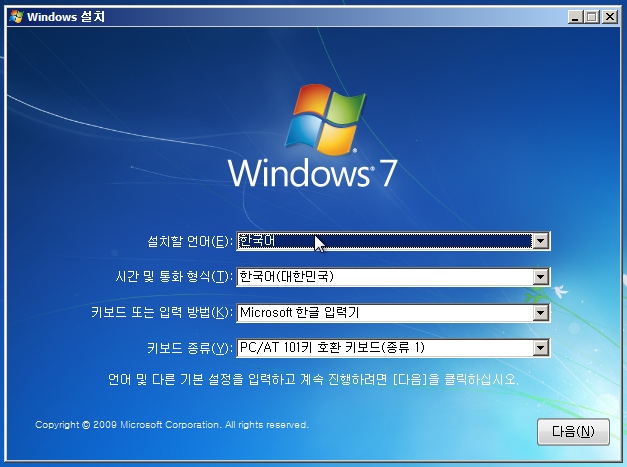
Task: Click the 다음(N) button
Action: click(x=573, y=432)
